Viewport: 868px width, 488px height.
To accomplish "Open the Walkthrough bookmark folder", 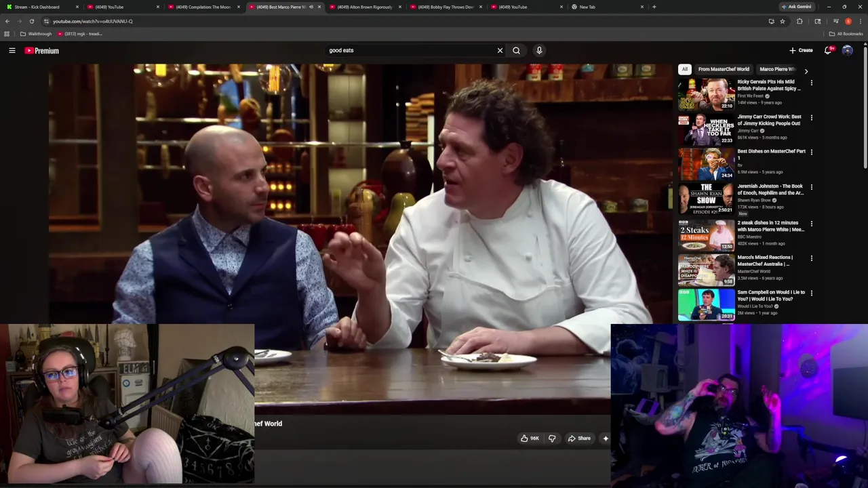I will pos(36,34).
